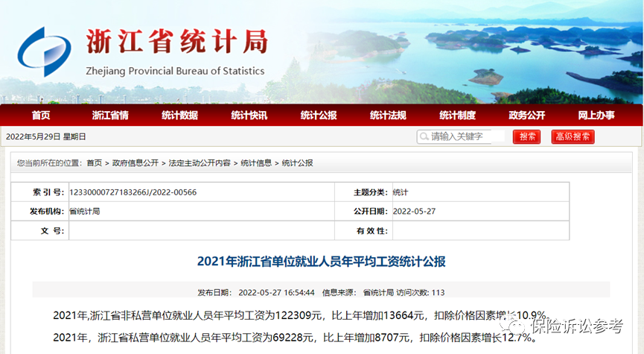Go to 政务公开 navigation item
The image size is (644, 354).
526,116
